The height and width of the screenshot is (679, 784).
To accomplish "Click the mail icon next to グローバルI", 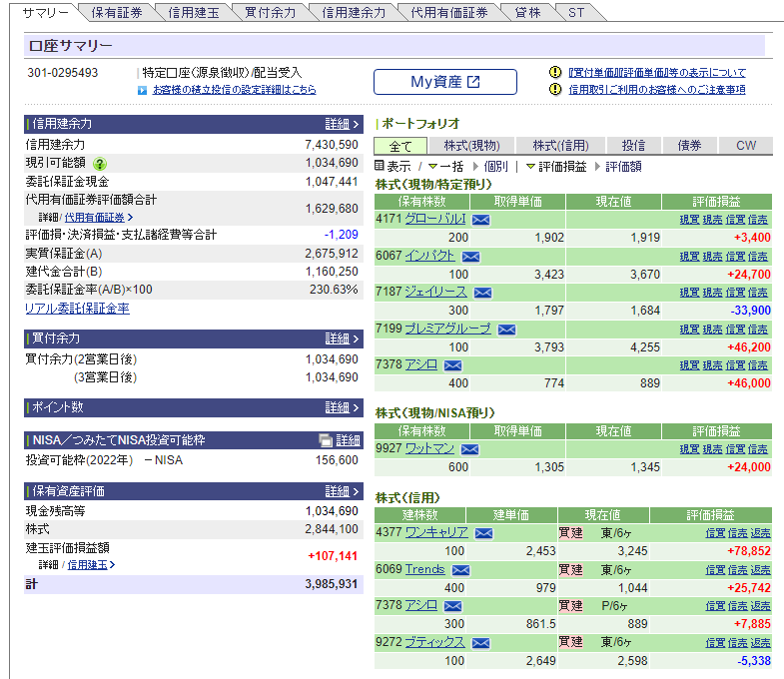I will [481, 220].
